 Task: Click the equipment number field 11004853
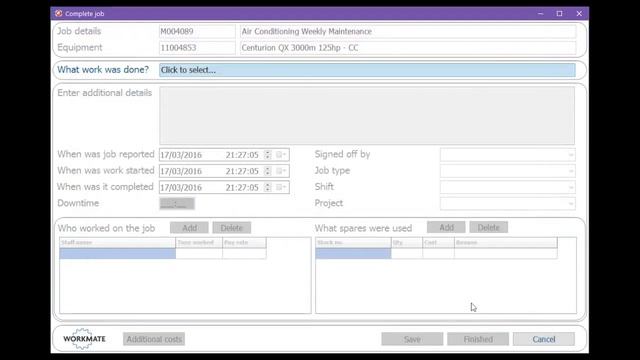[197, 48]
